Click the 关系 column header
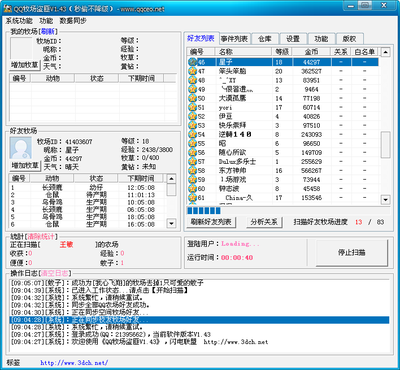Screen dimensions: 400x370 (341, 52)
